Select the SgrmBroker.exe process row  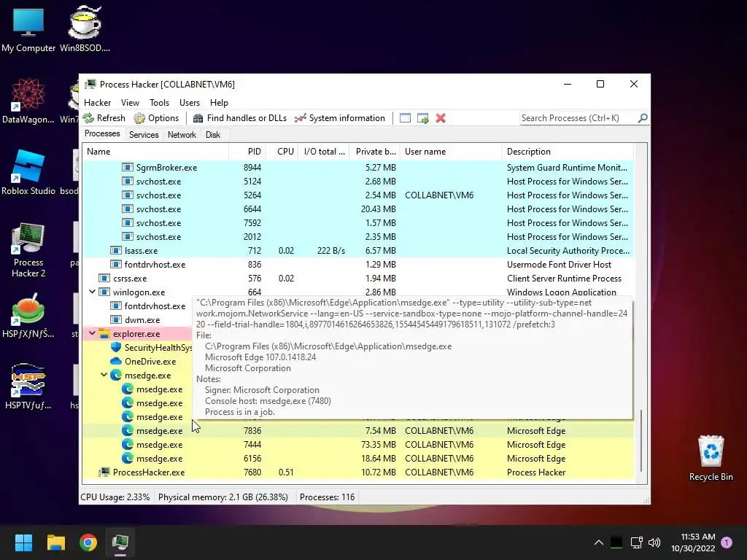click(358, 167)
